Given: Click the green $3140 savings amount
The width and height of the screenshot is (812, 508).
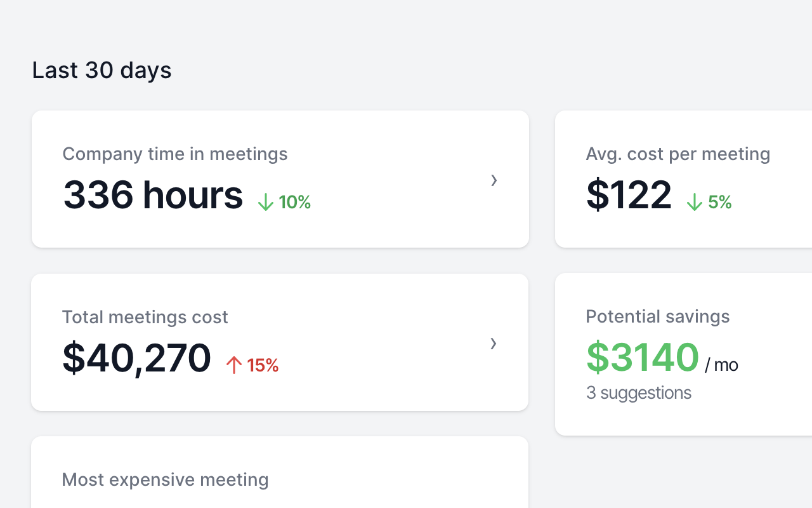Looking at the screenshot, I should 642,357.
